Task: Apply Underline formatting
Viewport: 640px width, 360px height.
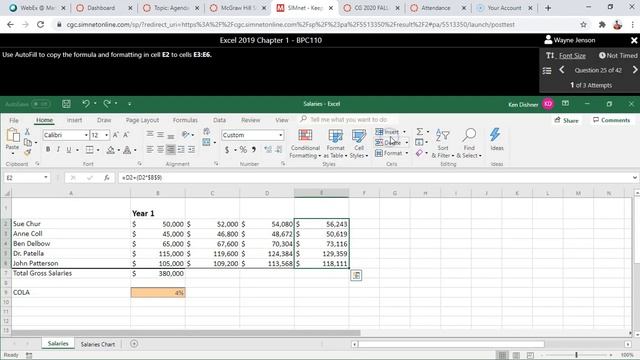Action: point(69,150)
